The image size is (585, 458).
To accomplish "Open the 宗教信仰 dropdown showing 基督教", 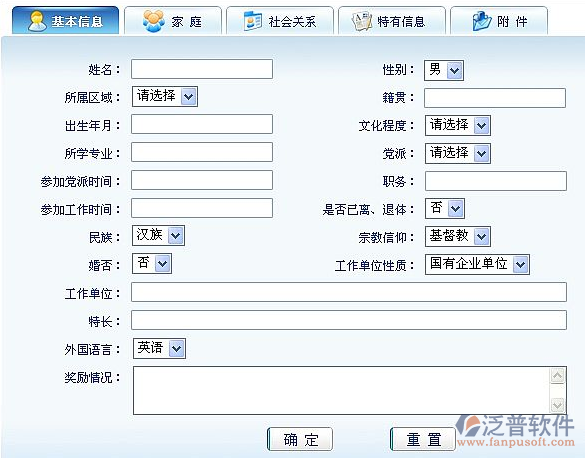I will (458, 236).
